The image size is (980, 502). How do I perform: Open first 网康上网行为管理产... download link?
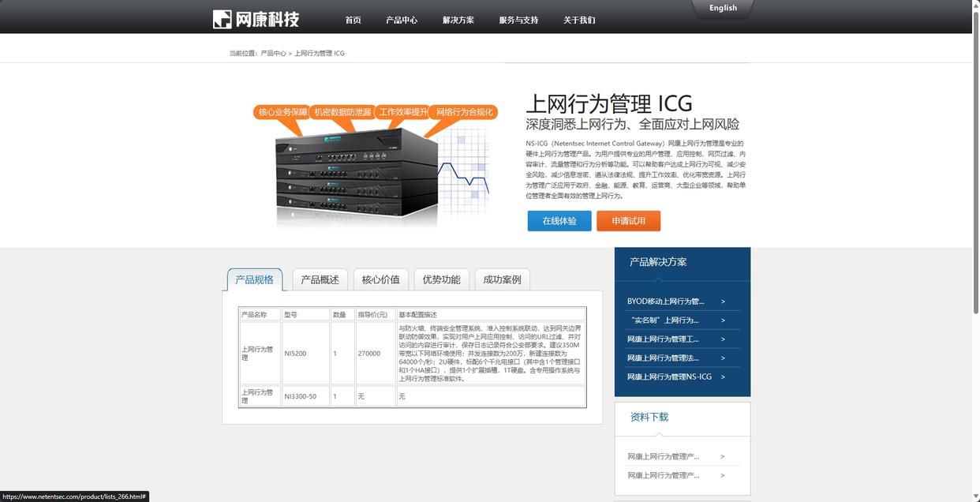click(x=664, y=457)
